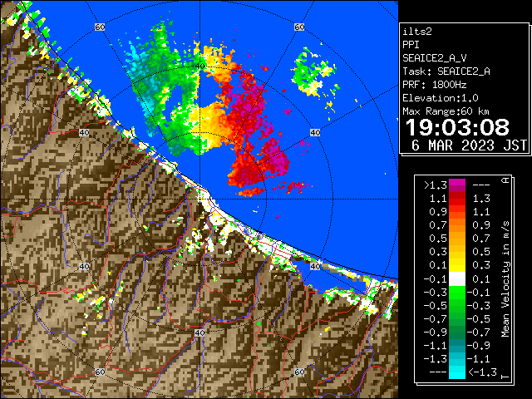Screen dimensions: 532x399
Task: Click the '60' range label in the northeast
Action: (299, 27)
